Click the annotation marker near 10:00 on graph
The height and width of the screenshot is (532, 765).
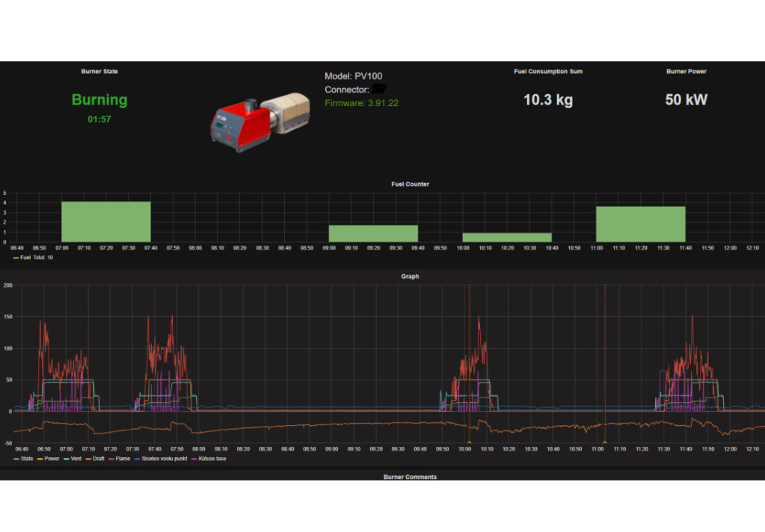click(x=469, y=442)
